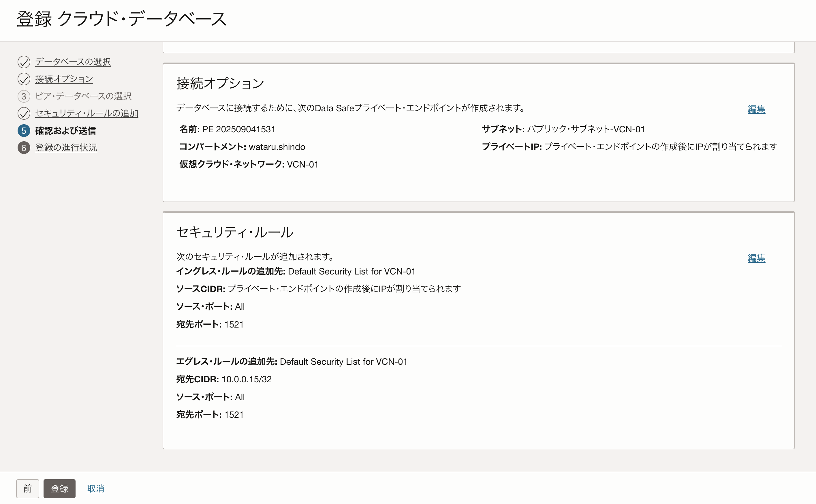Open the 登録の進行状況 step link
This screenshot has height=504, width=816.
(66, 148)
